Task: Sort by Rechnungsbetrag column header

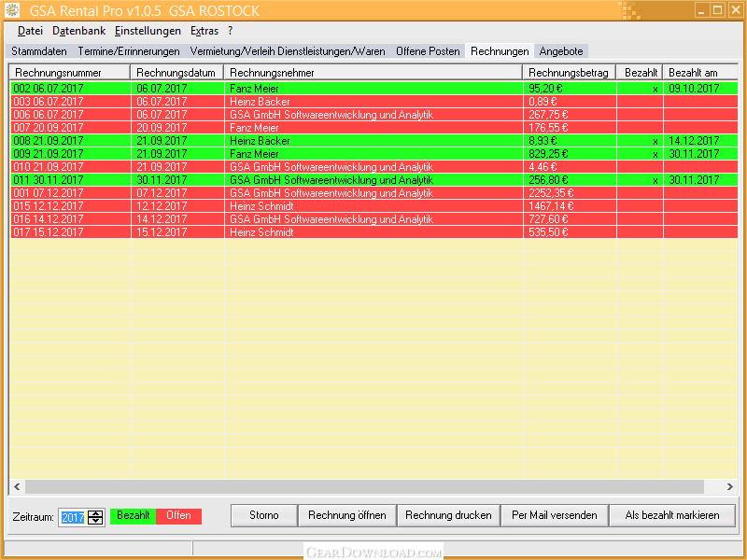Action: point(570,73)
